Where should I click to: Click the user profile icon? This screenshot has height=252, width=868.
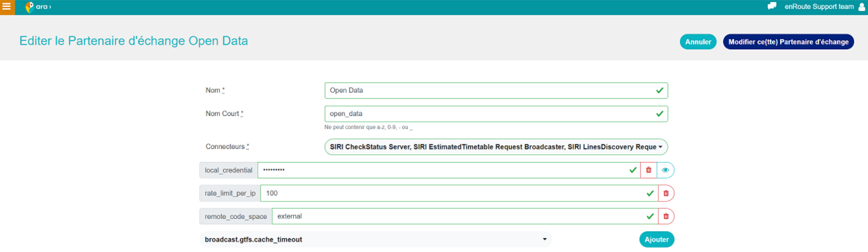pyautogui.click(x=861, y=7)
